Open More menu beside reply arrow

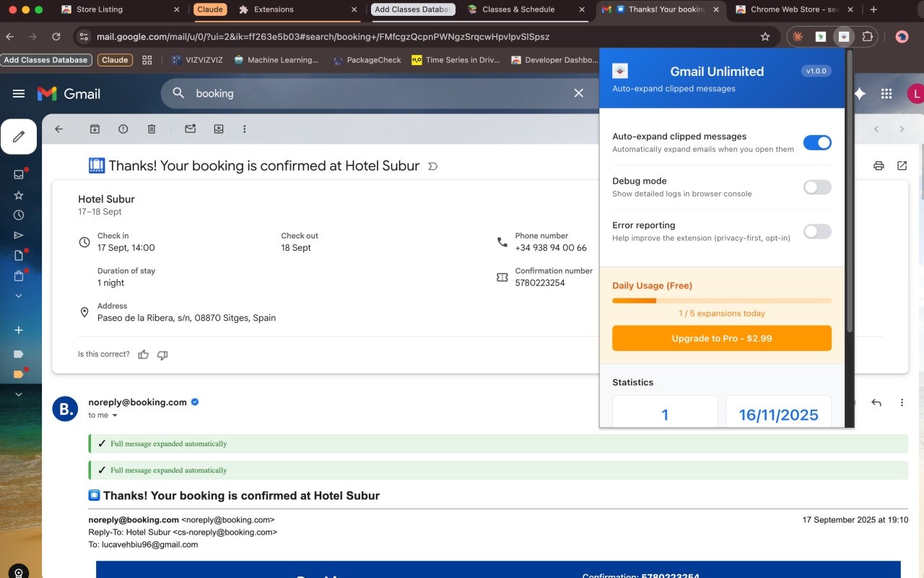tap(902, 402)
